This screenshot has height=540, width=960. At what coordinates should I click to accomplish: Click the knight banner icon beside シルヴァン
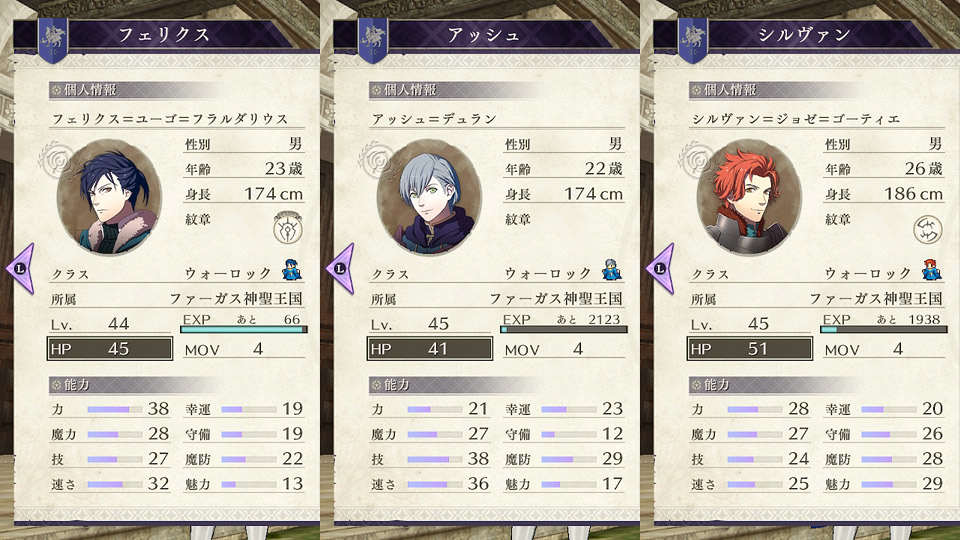[693, 40]
